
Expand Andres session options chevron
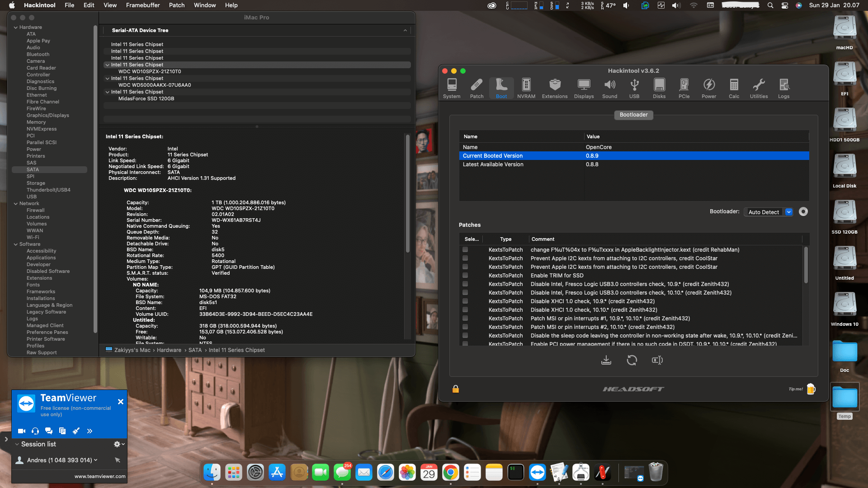[96, 460]
